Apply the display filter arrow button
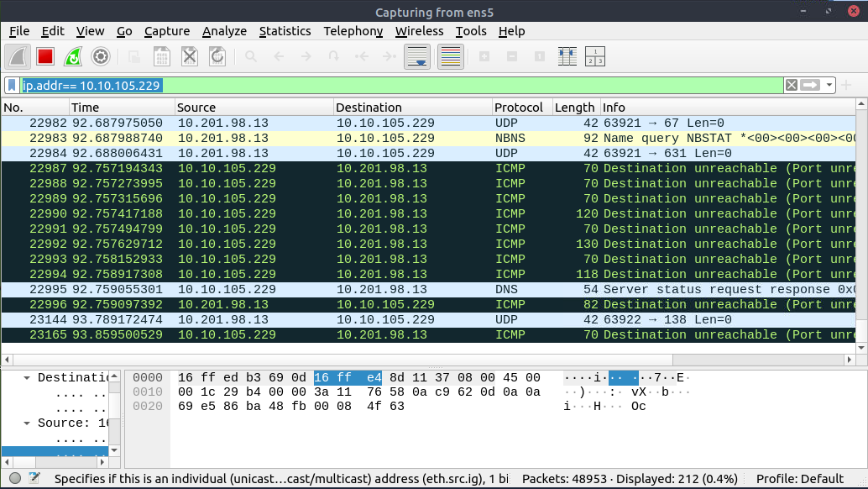Viewport: 868px width, 489px height. (x=810, y=86)
